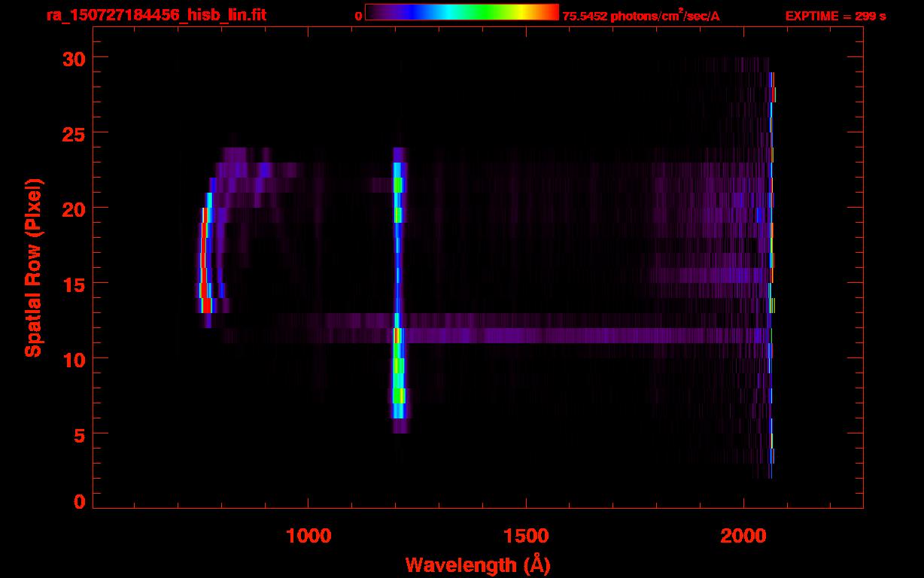924x578 pixels.
Task: Click the 15 spatial row tick label
Action: [x=73, y=284]
